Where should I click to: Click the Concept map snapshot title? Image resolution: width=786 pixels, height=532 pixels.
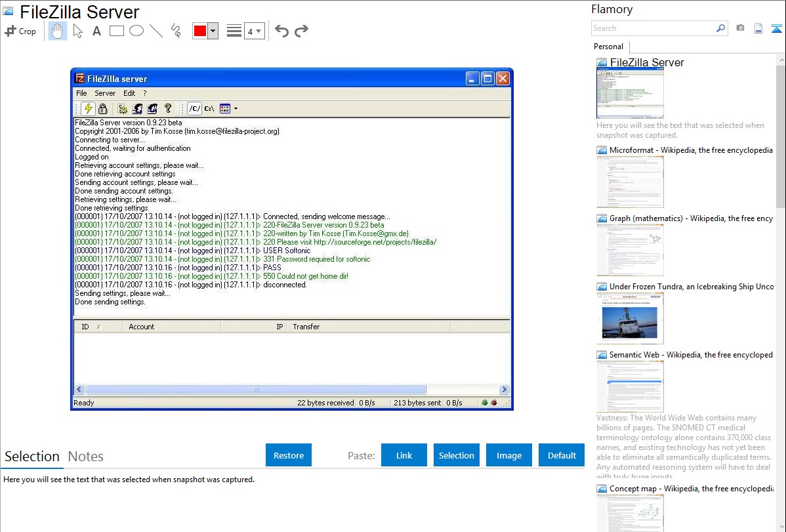point(692,489)
